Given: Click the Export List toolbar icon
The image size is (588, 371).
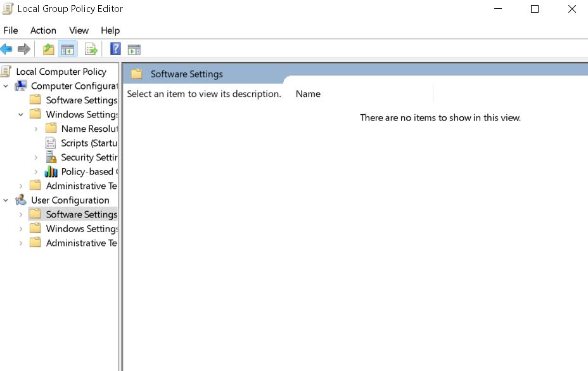Looking at the screenshot, I should (91, 49).
